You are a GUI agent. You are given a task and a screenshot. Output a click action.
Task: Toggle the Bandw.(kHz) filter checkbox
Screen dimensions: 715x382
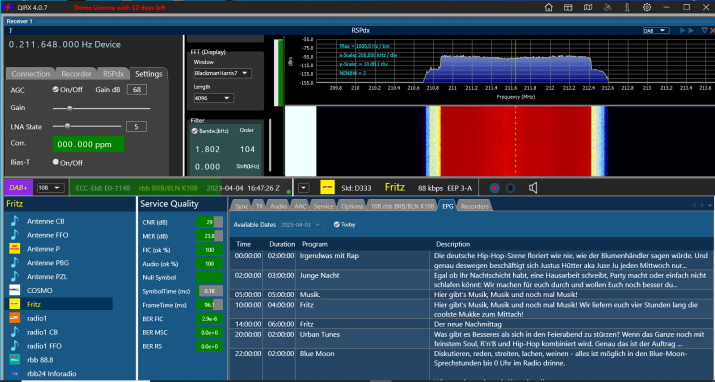(195, 131)
